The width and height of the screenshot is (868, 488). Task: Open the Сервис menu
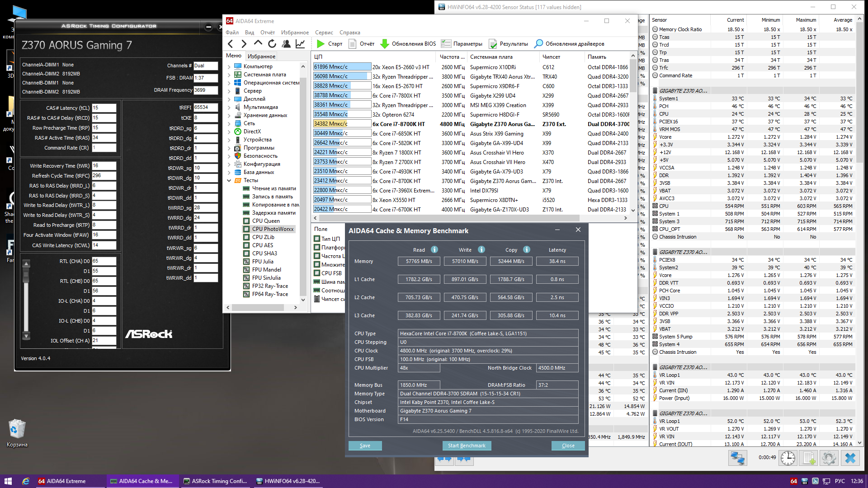[x=324, y=33]
